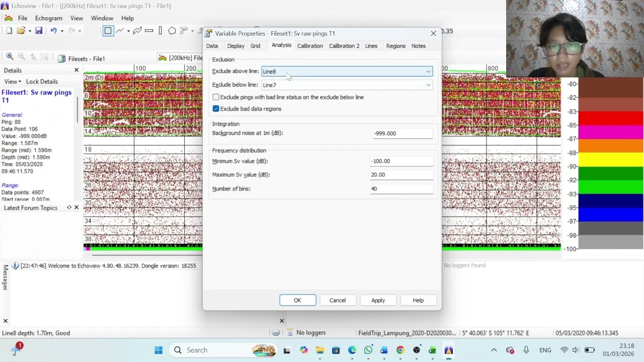644x362 pixels.
Task: Undo the last action in toolbar
Action: coord(53,31)
